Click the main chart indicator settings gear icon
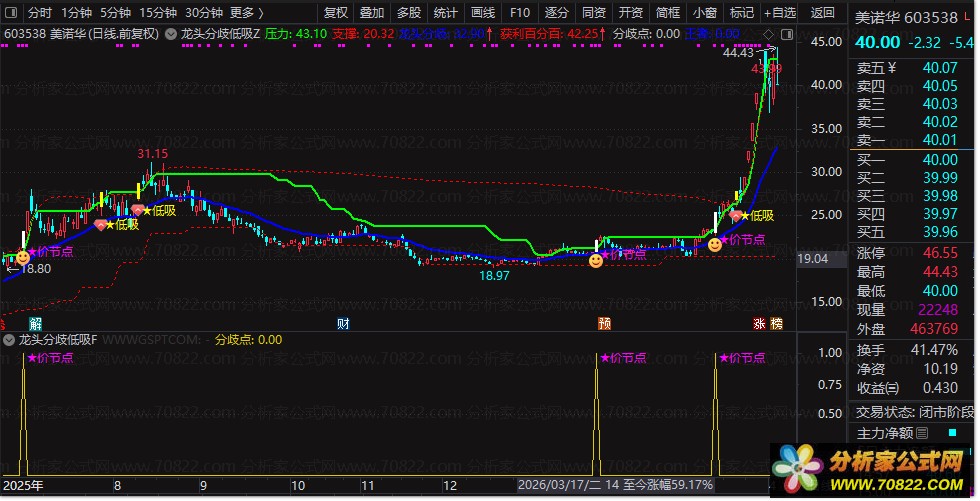980x501 pixels. (171, 33)
